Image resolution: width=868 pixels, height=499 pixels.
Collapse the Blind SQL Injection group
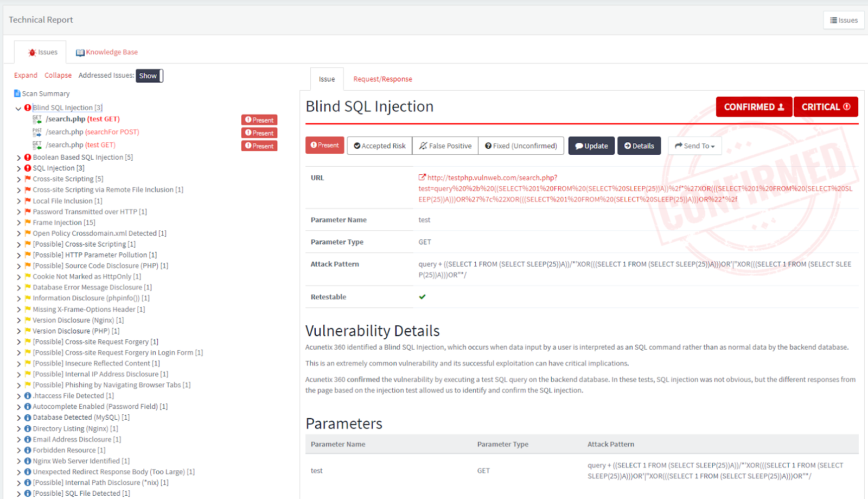(18, 108)
